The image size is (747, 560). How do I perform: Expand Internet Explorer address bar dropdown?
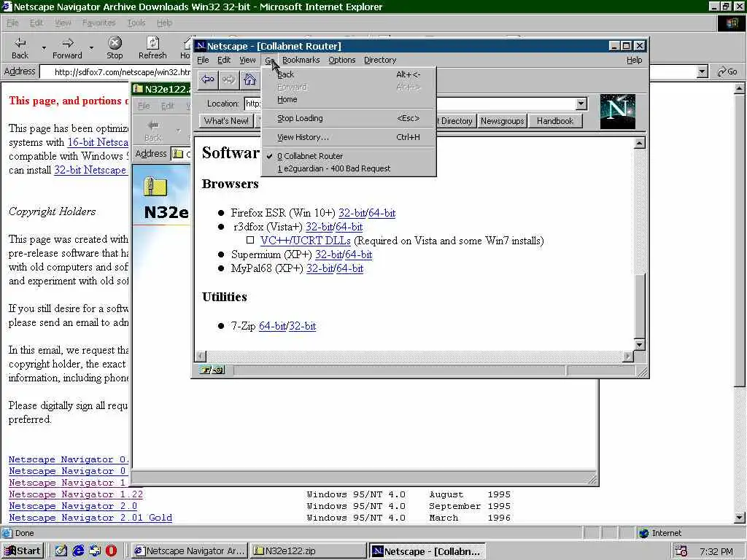click(x=702, y=72)
